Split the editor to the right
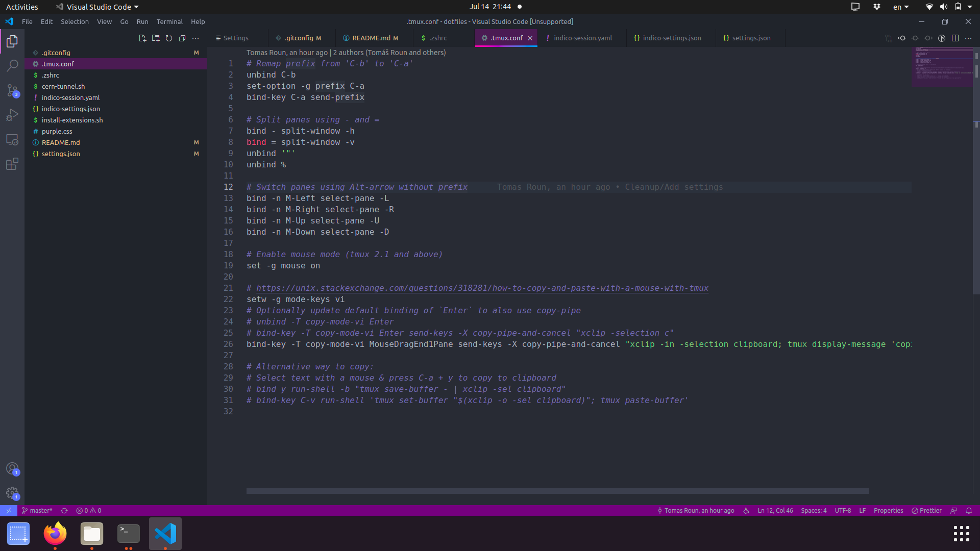Screen dimensions: 980x551 pos(955,38)
